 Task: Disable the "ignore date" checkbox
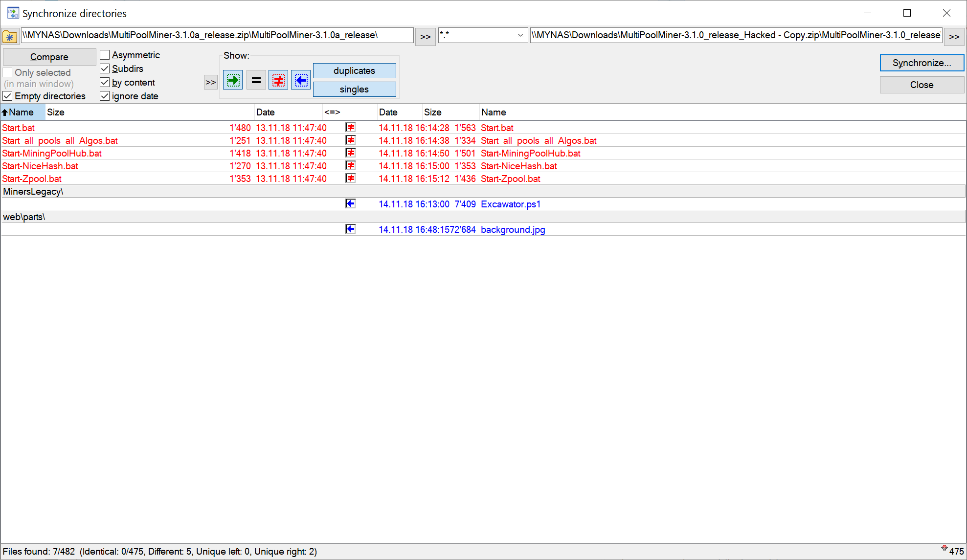pos(105,96)
